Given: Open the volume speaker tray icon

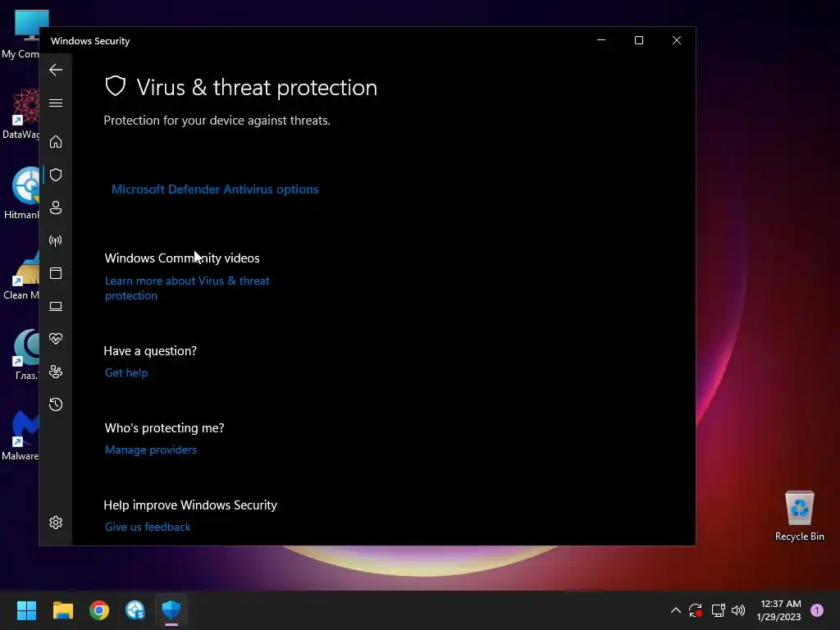Looking at the screenshot, I should (x=738, y=610).
